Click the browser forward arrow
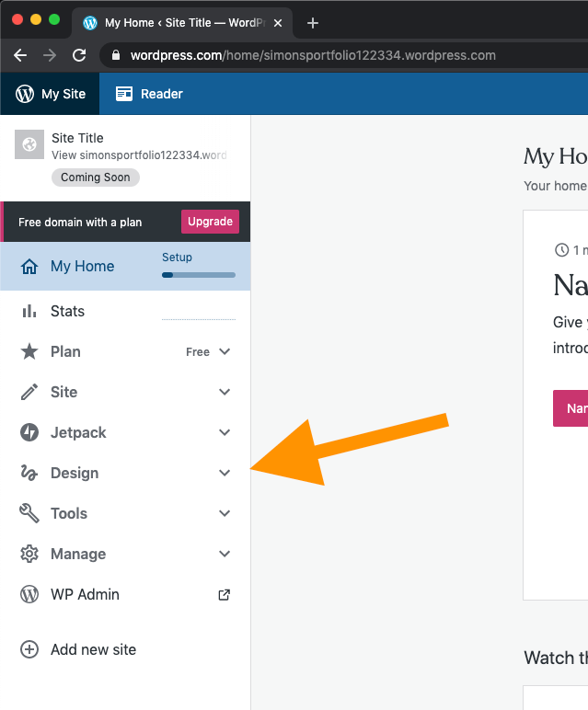Screen dimensions: 588x710 pyautogui.click(x=50, y=55)
